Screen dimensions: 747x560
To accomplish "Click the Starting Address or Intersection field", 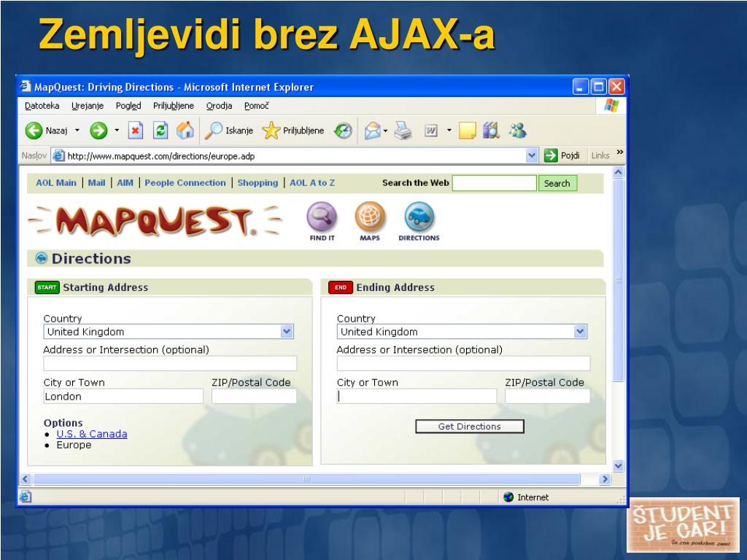I will [170, 363].
